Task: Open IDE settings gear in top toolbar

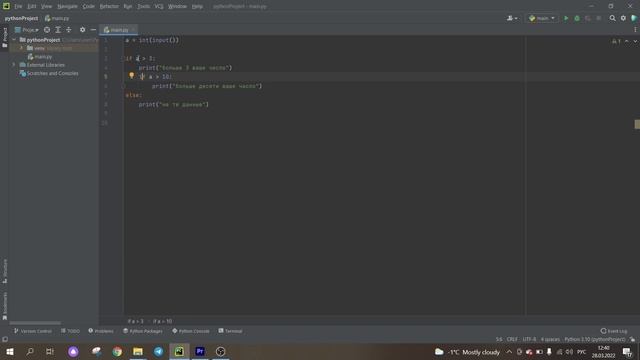Action: click(x=623, y=18)
